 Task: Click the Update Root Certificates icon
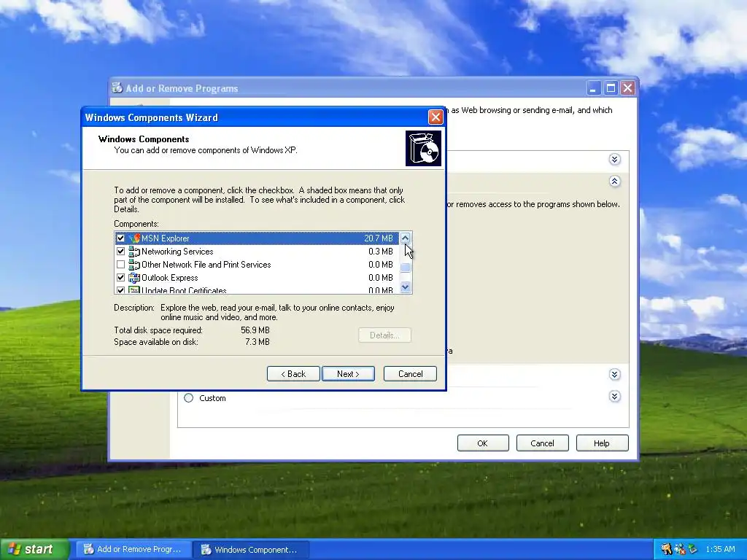[x=134, y=289]
